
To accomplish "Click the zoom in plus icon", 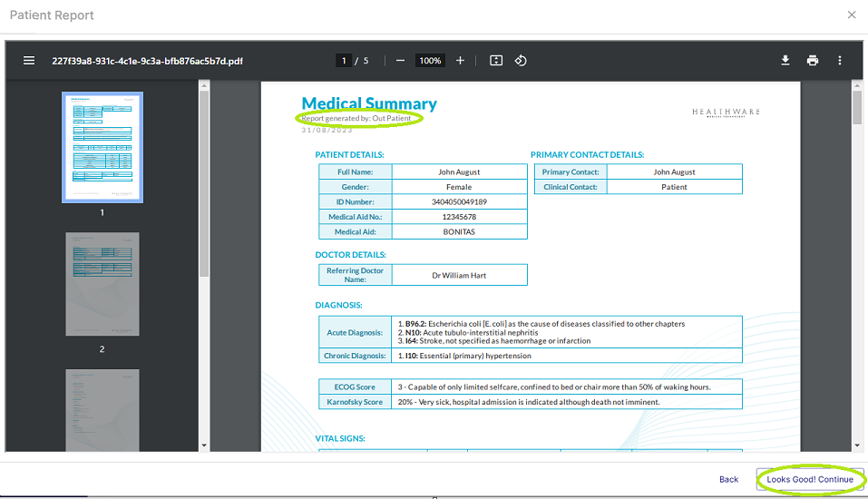I will point(460,61).
